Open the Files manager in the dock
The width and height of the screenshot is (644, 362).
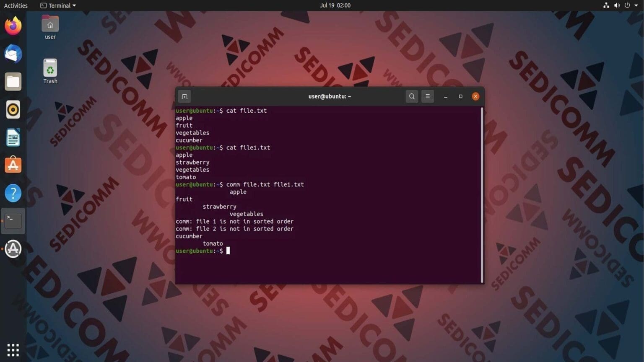(13, 82)
